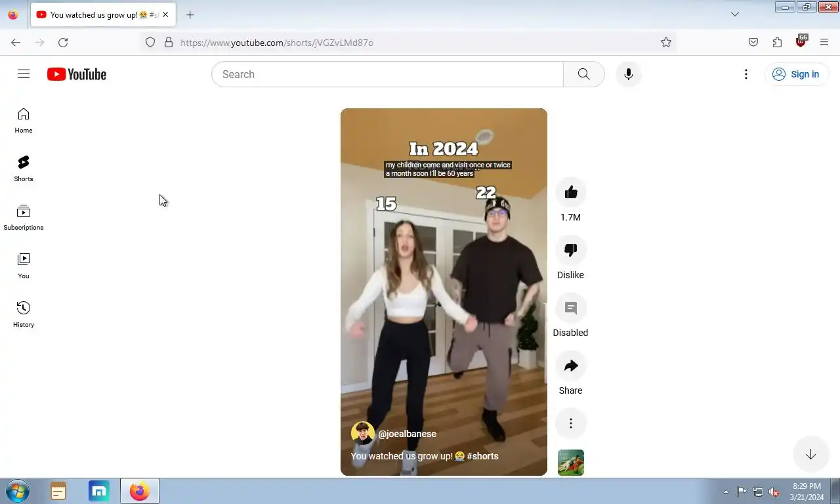Go back in Firefox
Image resolution: width=840 pixels, height=504 pixels.
click(x=16, y=42)
